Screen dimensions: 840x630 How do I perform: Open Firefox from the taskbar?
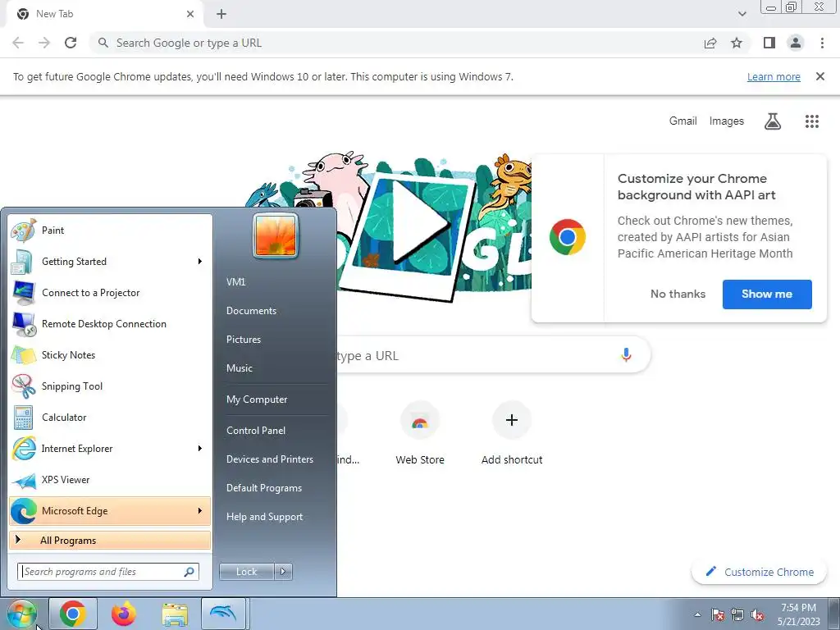[x=124, y=614]
